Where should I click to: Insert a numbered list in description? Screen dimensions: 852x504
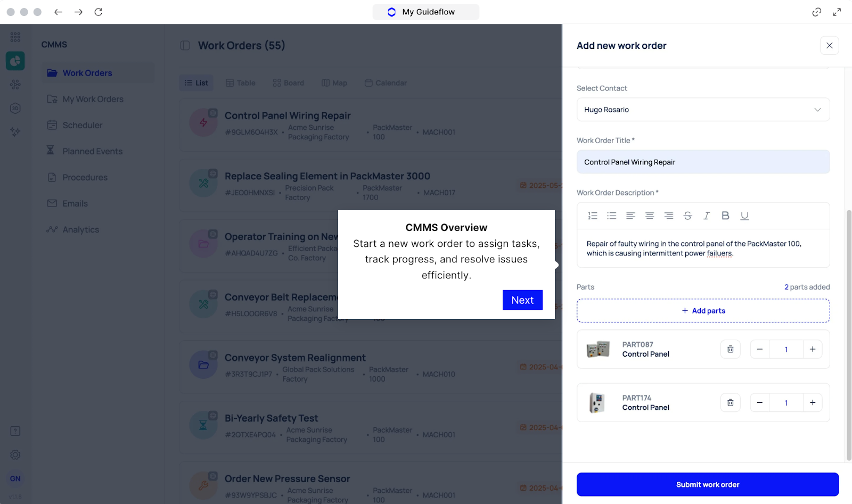click(x=593, y=216)
